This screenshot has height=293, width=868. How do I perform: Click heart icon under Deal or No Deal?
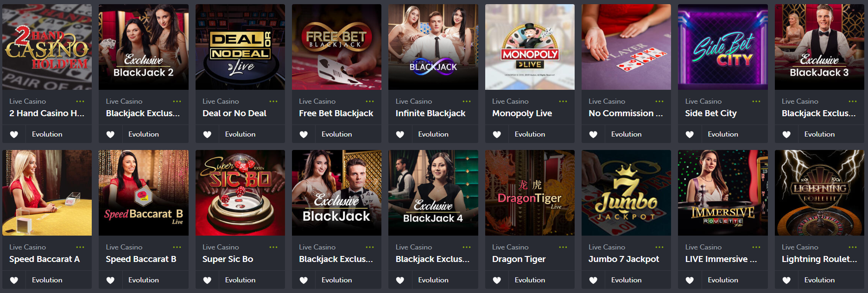point(207,134)
